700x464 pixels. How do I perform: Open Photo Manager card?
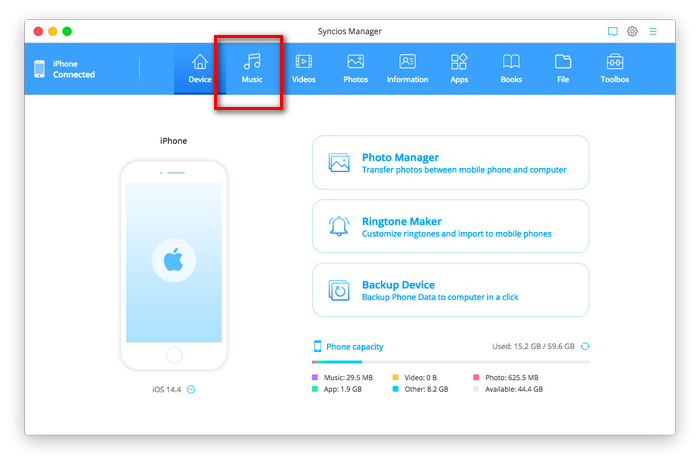pyautogui.click(x=450, y=163)
